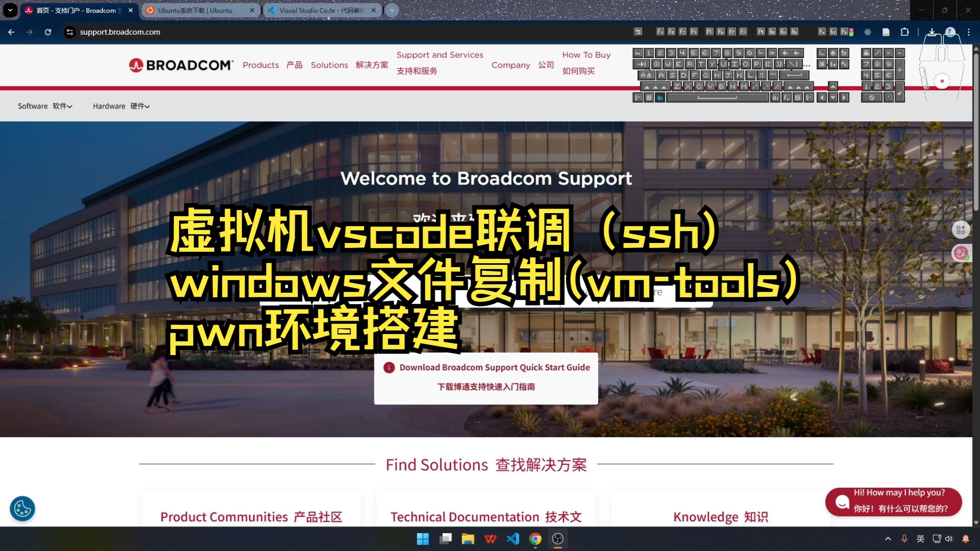Expand hidden taskbar icons with the chevron
The width and height of the screenshot is (980, 551).
tap(888, 539)
